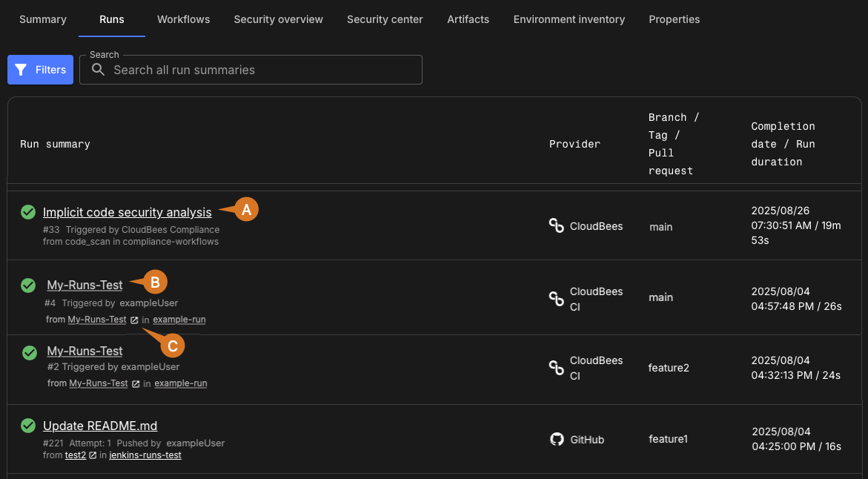The image size is (868, 479).
Task: Click success checkmark beside Update README.md run
Action: click(x=28, y=426)
